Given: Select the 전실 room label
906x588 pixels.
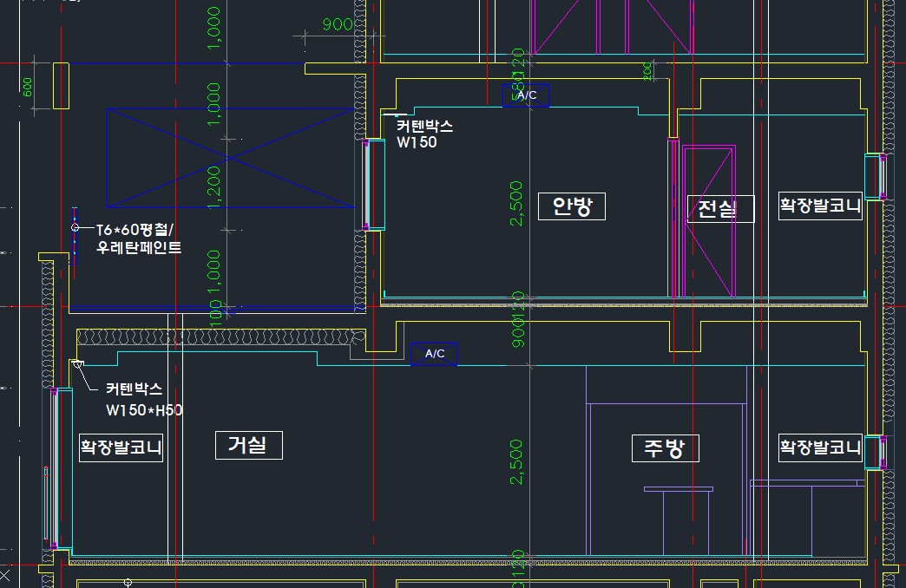Looking at the screenshot, I should click(x=720, y=208).
